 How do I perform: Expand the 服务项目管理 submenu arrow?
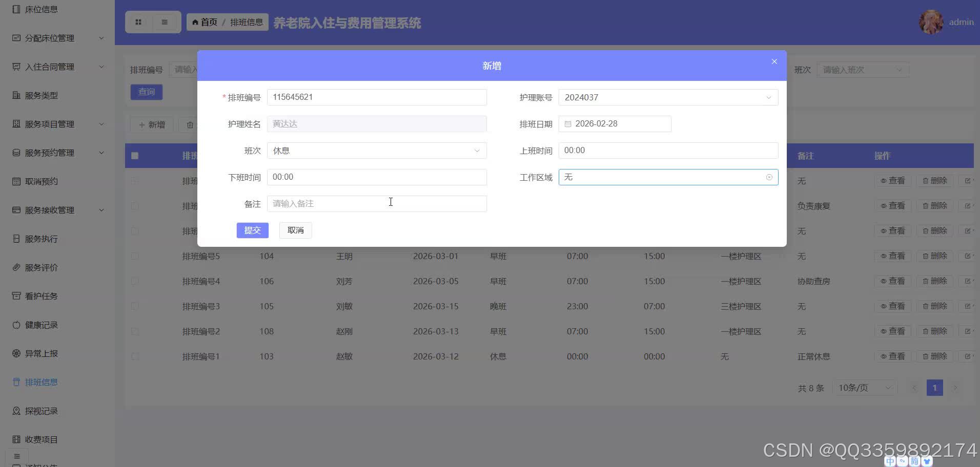click(101, 124)
